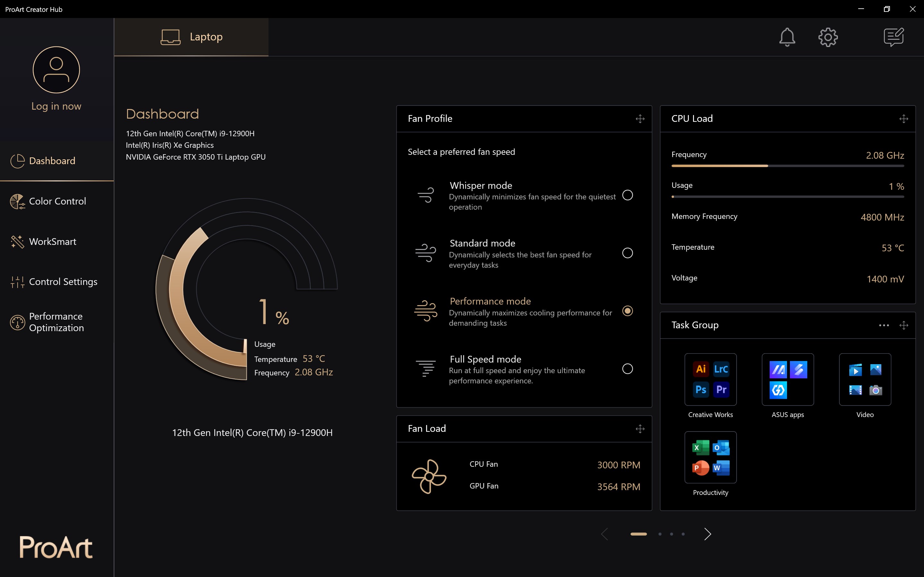
Task: Click the CPU Frequency progress bar
Action: pyautogui.click(x=787, y=166)
